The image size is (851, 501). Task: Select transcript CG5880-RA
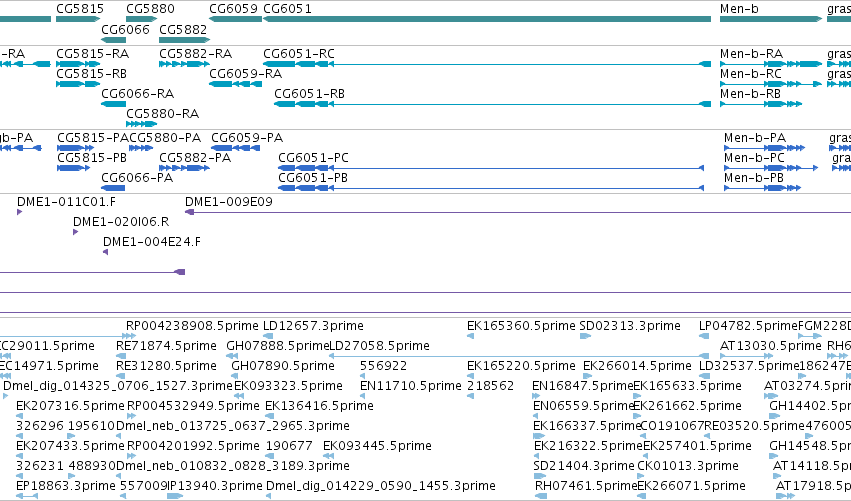pyautogui.click(x=163, y=114)
